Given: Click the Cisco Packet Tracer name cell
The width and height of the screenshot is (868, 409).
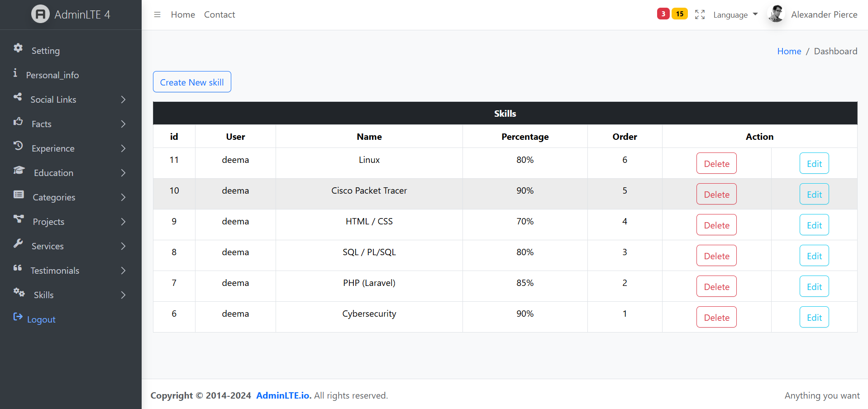Looking at the screenshot, I should (x=369, y=194).
